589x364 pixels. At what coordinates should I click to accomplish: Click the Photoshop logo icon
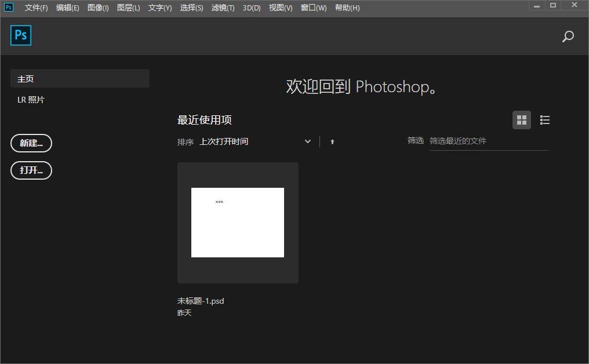pyautogui.click(x=21, y=35)
